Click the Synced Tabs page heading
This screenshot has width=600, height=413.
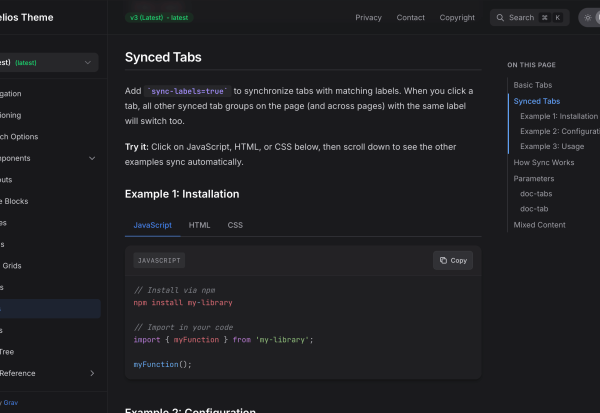coord(163,57)
